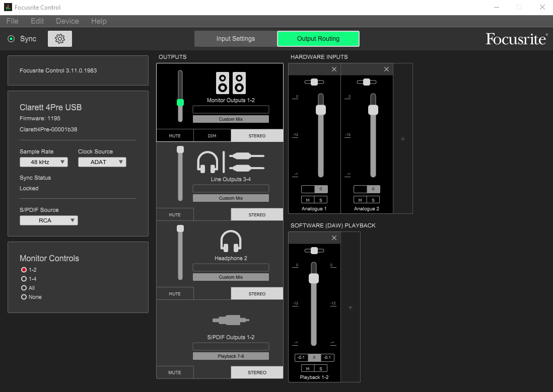Click the Line Outputs 3-4 headphone and jack icon

(x=231, y=162)
